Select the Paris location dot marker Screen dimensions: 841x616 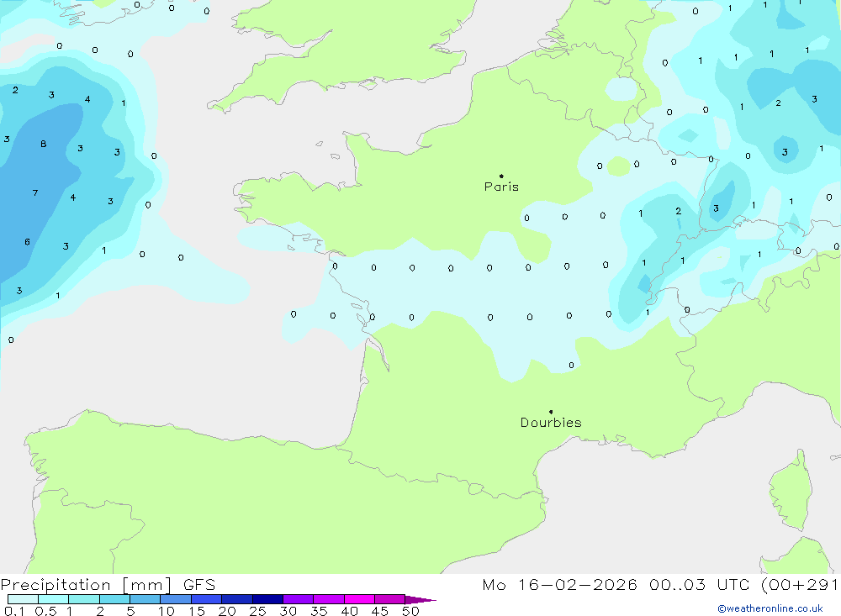(x=501, y=176)
